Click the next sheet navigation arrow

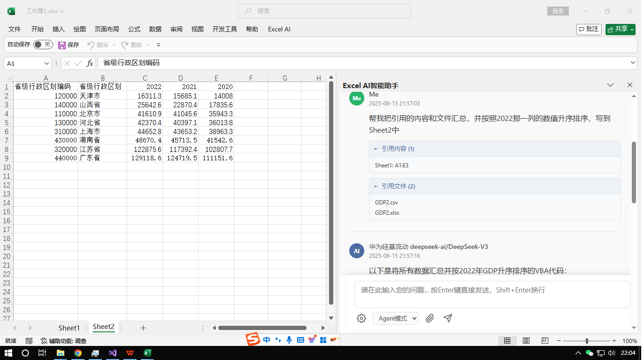[x=30, y=328]
